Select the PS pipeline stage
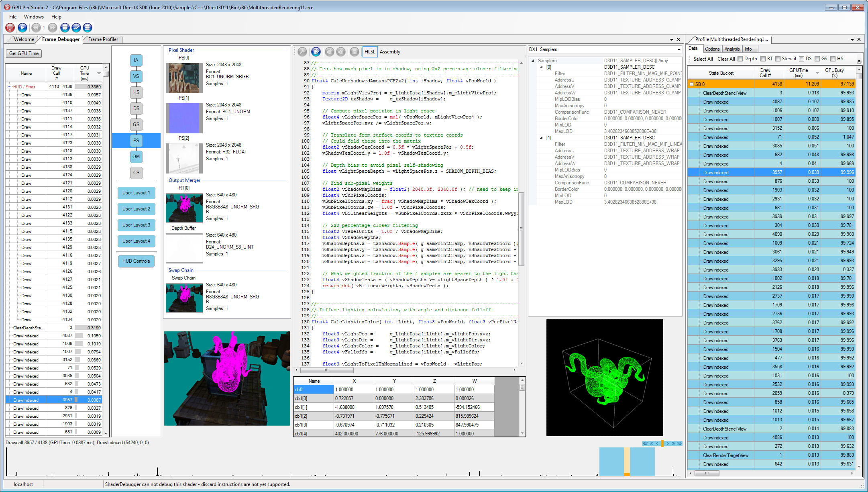The width and height of the screenshot is (868, 492). click(136, 141)
